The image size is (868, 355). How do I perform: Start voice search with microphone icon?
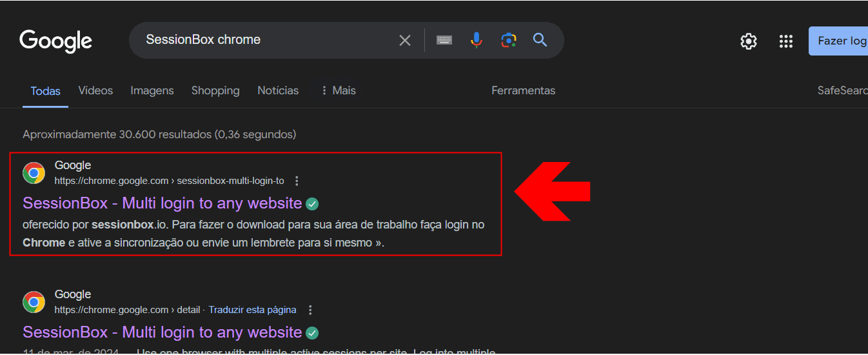(x=477, y=40)
